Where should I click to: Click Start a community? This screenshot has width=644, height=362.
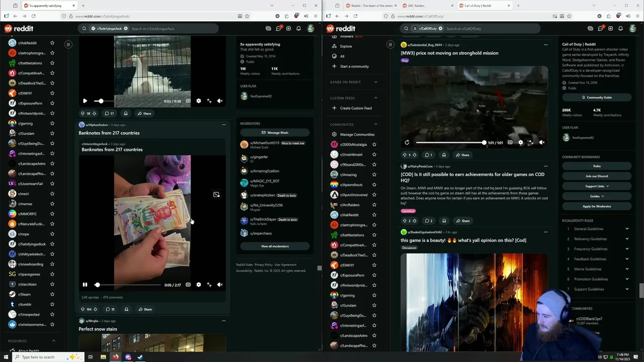click(354, 66)
